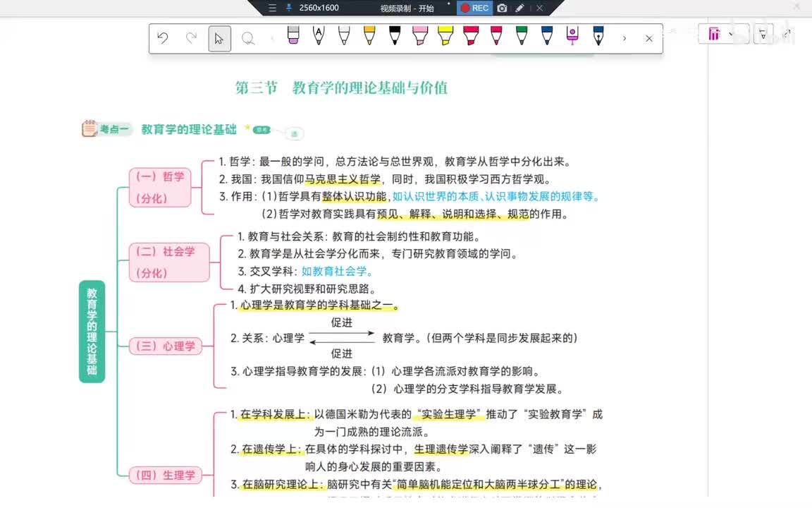Click the upper 促进 label above the arrow
812x508 pixels.
pyautogui.click(x=341, y=322)
